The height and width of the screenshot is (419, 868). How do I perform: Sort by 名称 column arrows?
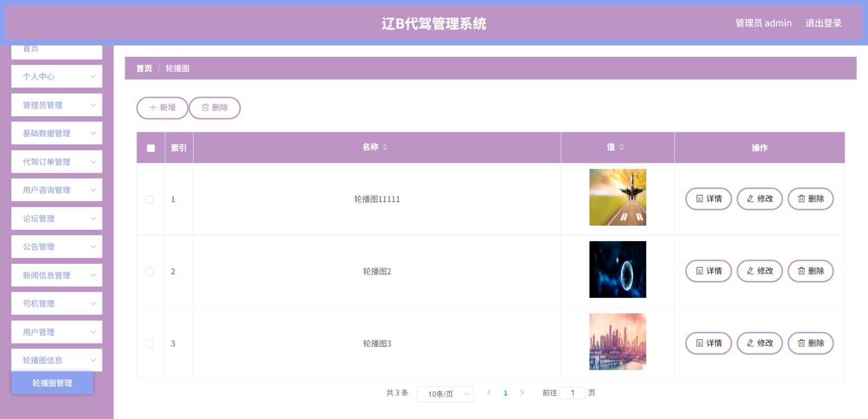tap(385, 147)
